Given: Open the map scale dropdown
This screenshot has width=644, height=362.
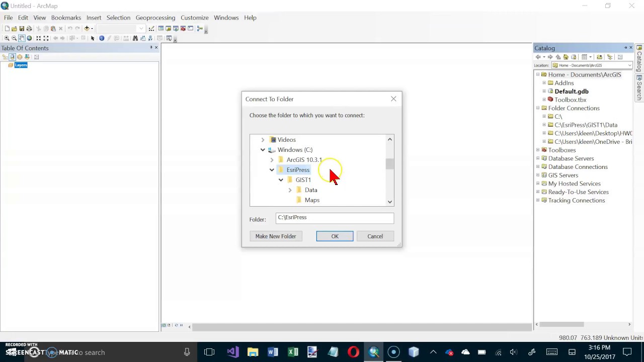Looking at the screenshot, I should click(141, 29).
